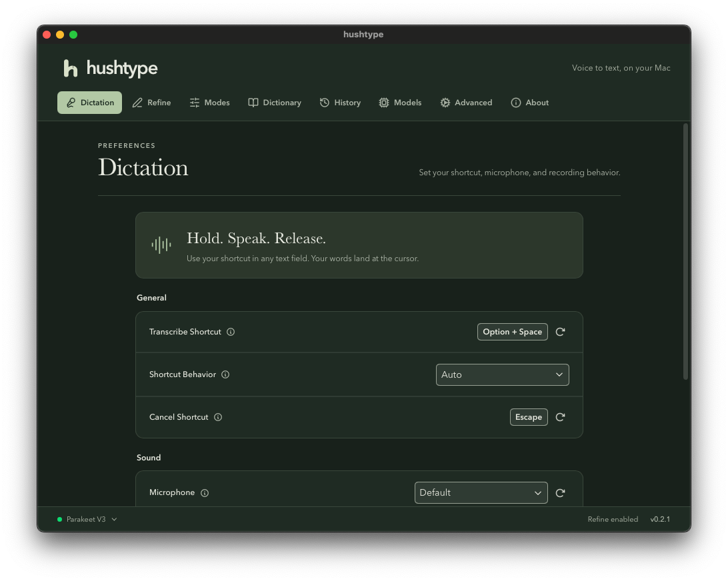Reset the Transcribe Shortcut
The height and width of the screenshot is (581, 728).
coord(561,332)
